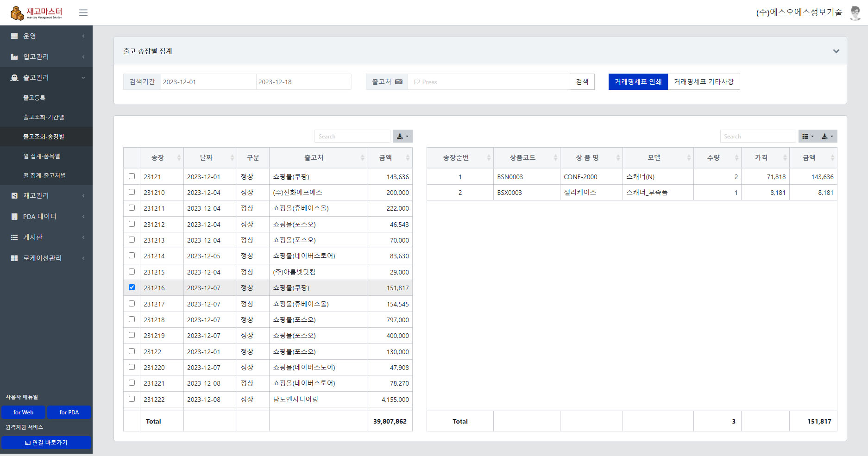This screenshot has width=868, height=456.
Task: Click the end date field 2023-12-18
Action: [x=304, y=82]
